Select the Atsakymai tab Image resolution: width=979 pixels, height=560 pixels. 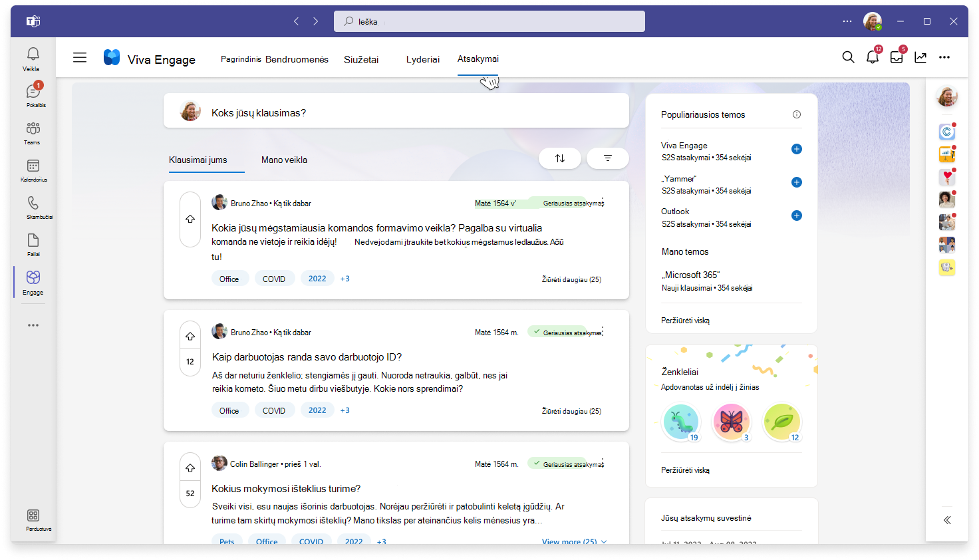478,59
